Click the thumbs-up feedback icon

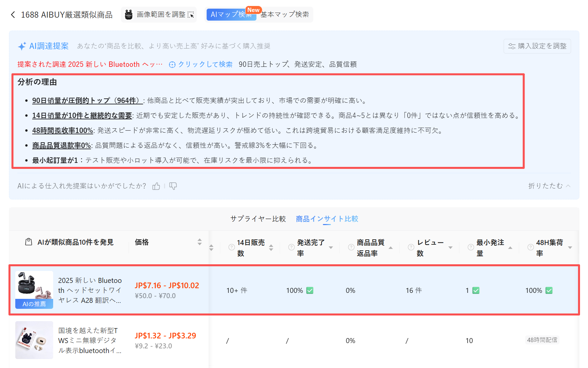pyautogui.click(x=156, y=186)
